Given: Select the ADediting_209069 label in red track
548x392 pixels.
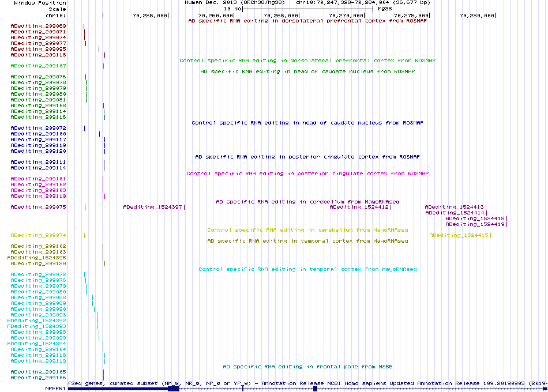Looking at the screenshot, I should pyautogui.click(x=38, y=26).
